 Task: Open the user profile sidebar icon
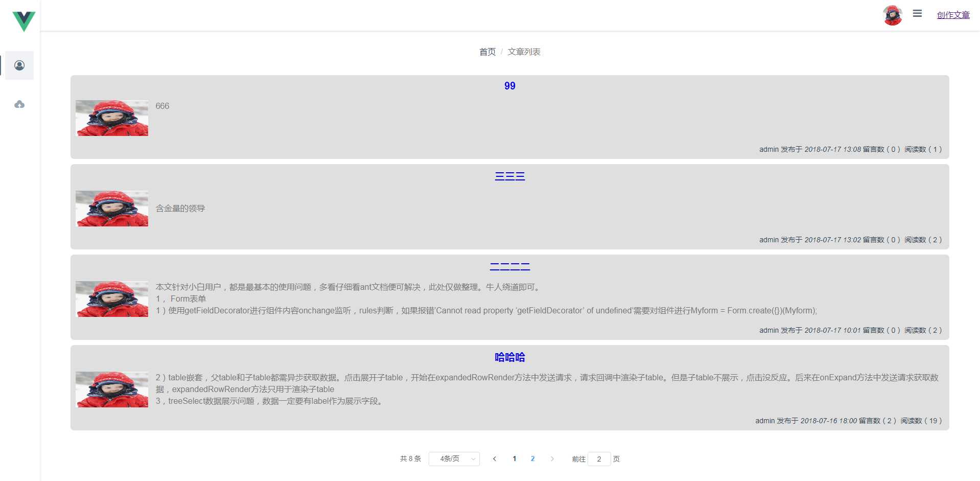pos(19,65)
